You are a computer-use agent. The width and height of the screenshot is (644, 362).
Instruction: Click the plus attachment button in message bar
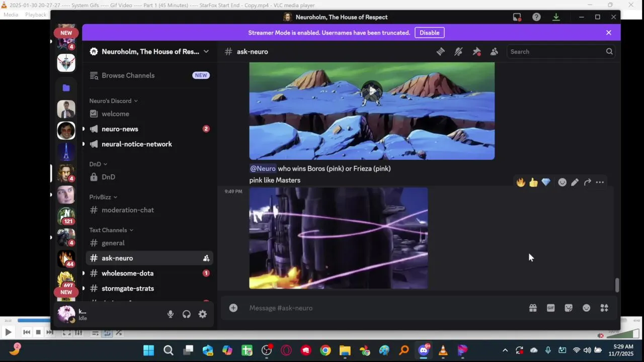[x=233, y=308]
